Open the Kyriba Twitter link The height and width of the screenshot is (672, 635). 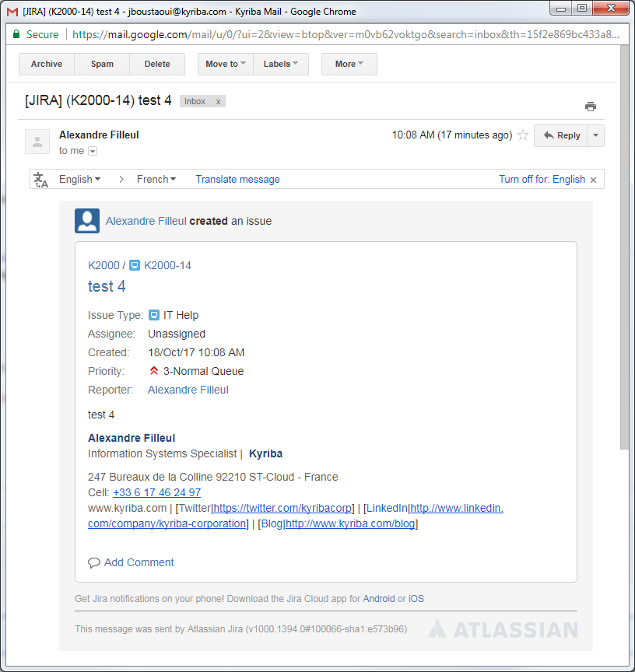tap(282, 508)
